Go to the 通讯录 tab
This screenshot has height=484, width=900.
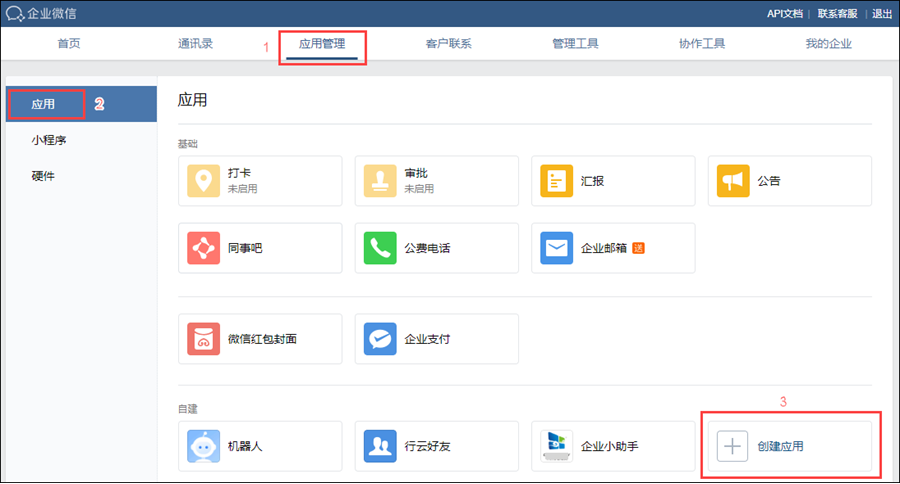[195, 44]
